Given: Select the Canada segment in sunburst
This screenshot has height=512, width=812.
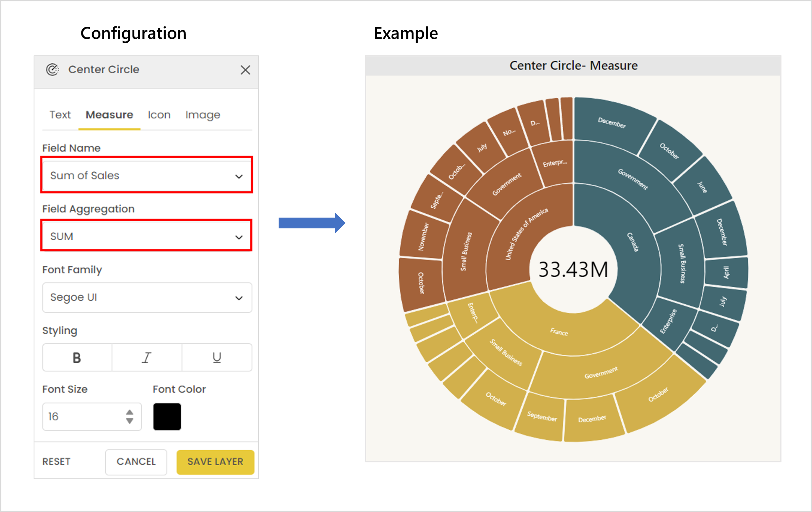Looking at the screenshot, I should (x=633, y=242).
